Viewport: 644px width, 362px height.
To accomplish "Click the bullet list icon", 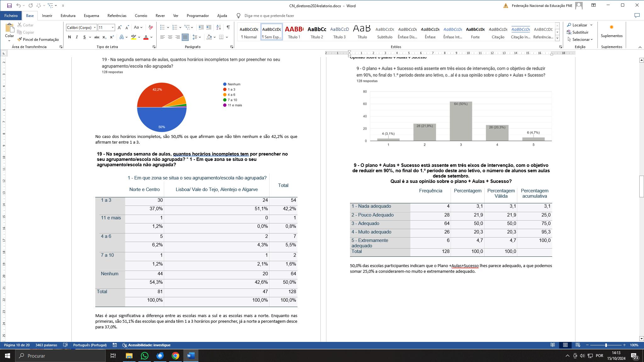I will click(x=162, y=27).
